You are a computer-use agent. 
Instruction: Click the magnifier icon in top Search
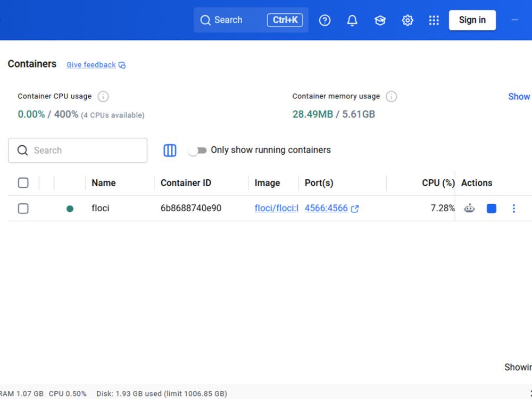(205, 20)
